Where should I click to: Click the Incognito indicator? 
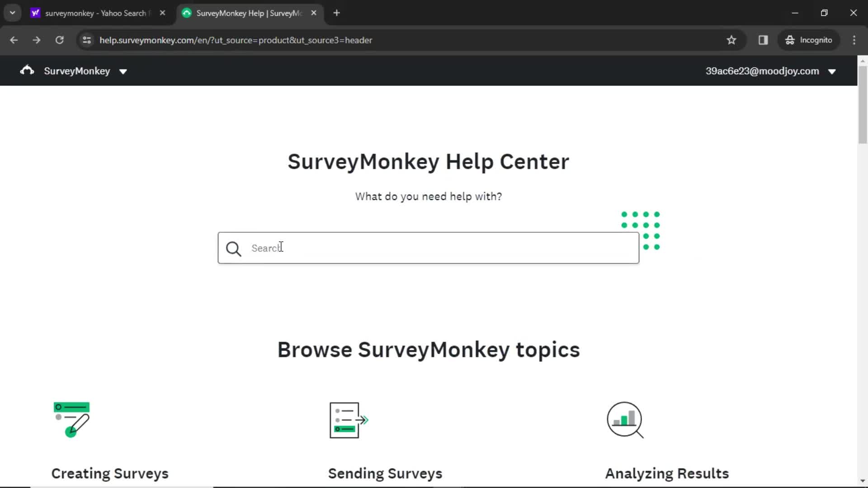[808, 40]
